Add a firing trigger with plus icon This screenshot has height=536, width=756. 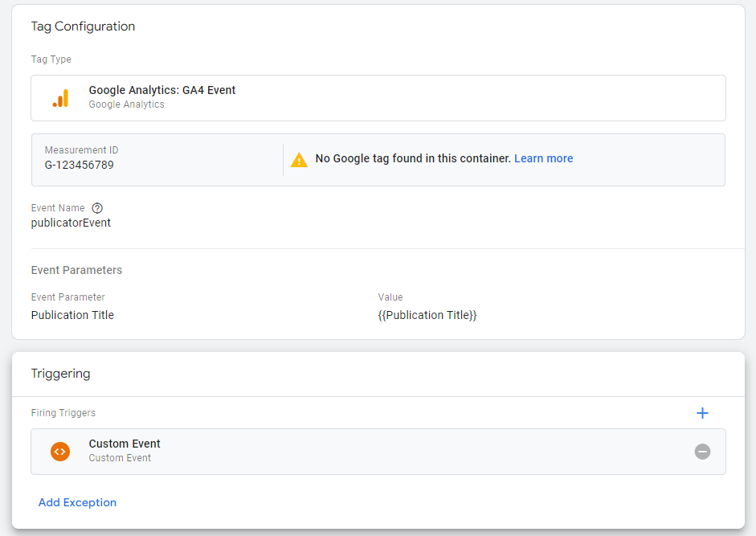(x=702, y=413)
